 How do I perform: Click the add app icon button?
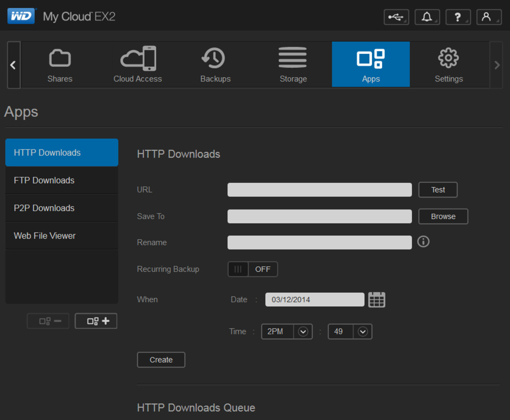(96, 321)
